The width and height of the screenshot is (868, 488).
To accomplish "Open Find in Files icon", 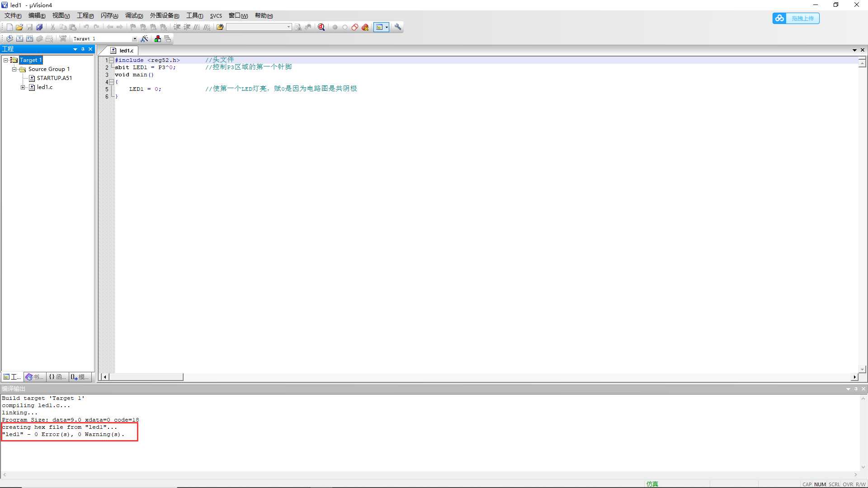I will click(x=220, y=27).
